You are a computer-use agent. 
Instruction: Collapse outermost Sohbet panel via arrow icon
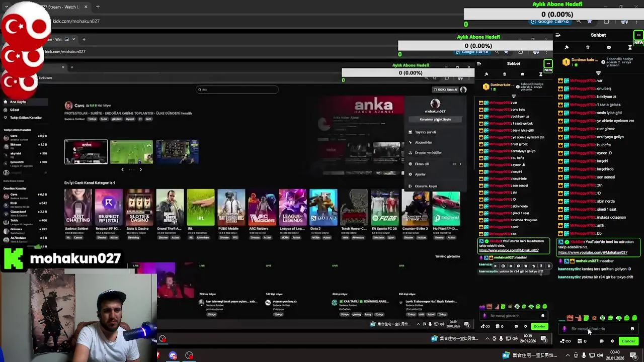click(x=557, y=35)
